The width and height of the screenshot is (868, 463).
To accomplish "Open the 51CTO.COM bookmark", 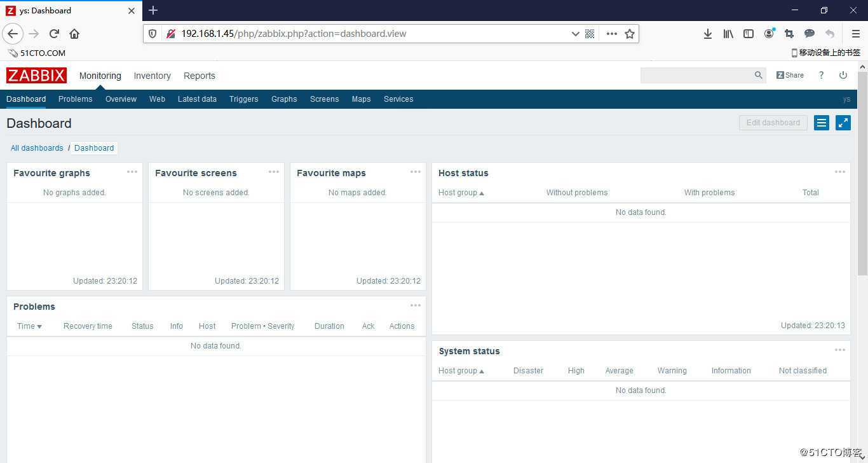I will point(37,53).
